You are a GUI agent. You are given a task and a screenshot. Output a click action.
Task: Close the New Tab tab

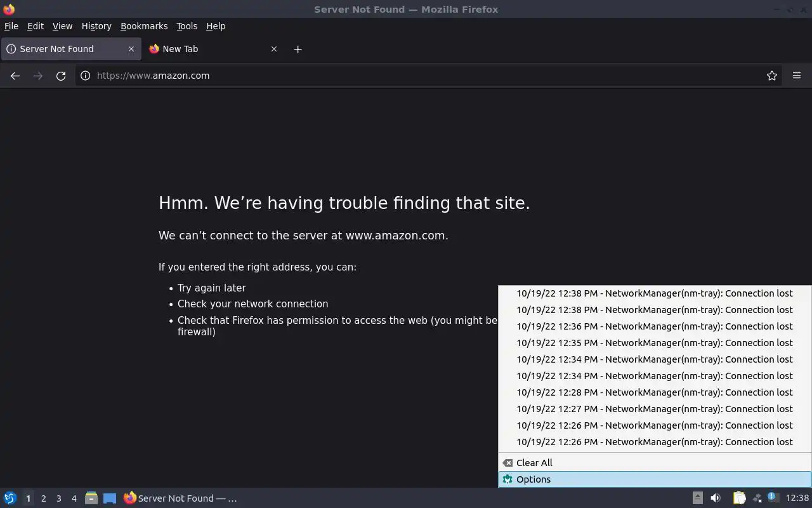click(274, 49)
